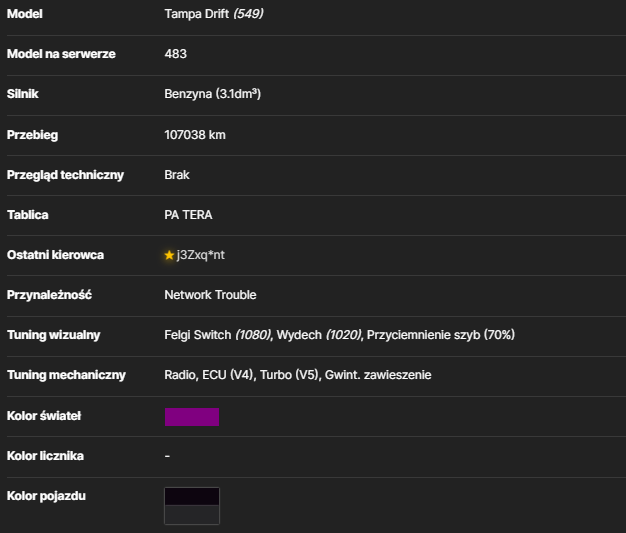This screenshot has width=626, height=533.
Task: Click the Kolor pojazdu label
Action: pos(46,496)
